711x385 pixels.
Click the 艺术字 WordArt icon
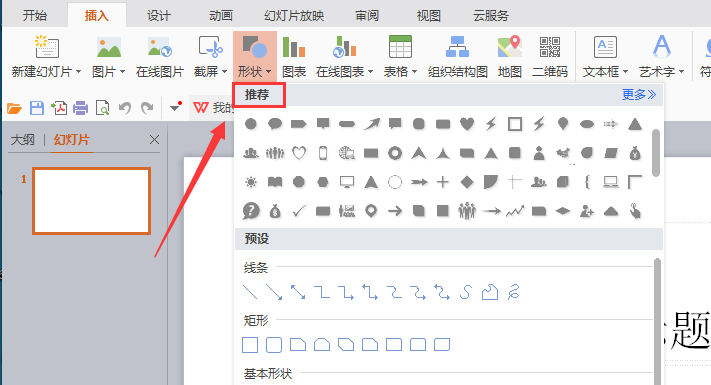(662, 47)
